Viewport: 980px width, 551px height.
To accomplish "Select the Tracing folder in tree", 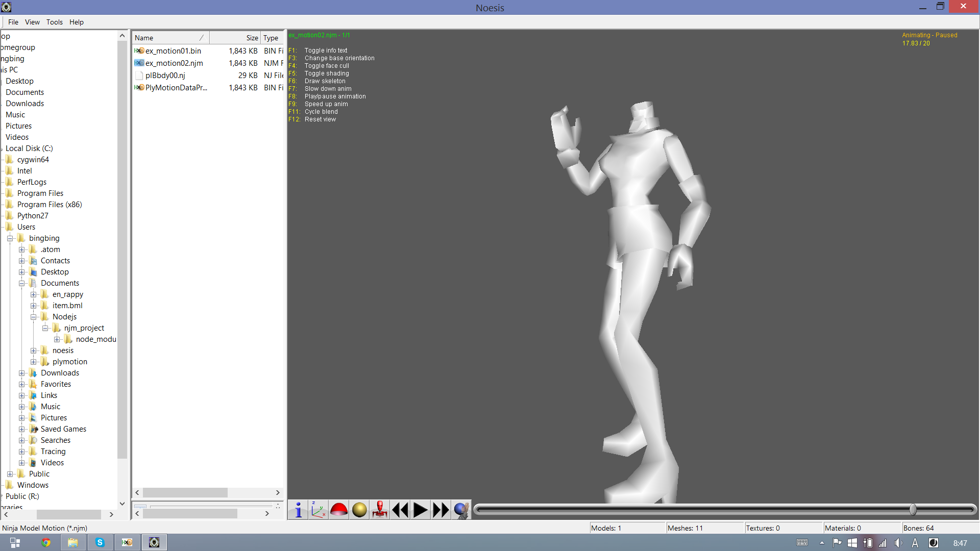I will point(53,452).
